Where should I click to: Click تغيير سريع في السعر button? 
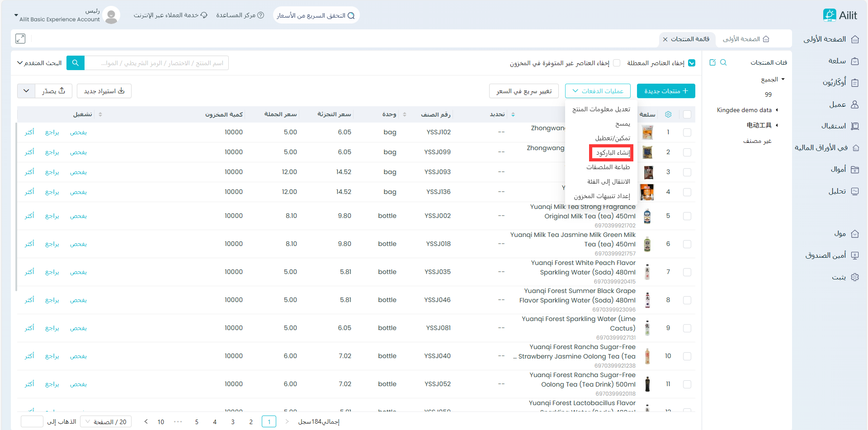[x=524, y=91]
